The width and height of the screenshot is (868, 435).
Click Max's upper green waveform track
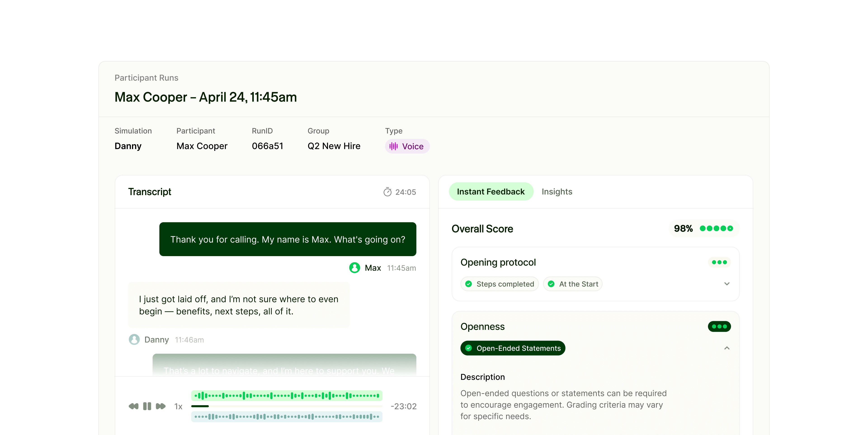[x=286, y=396]
